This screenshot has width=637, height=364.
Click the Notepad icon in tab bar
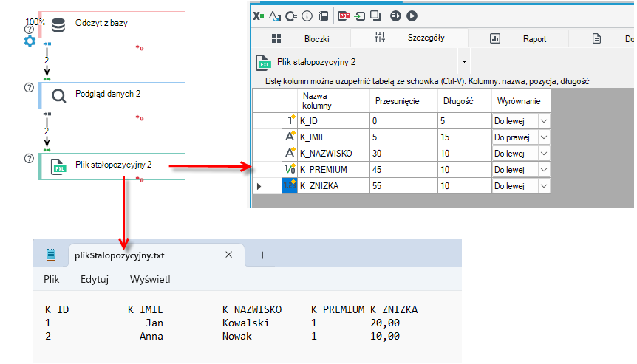[x=51, y=255]
